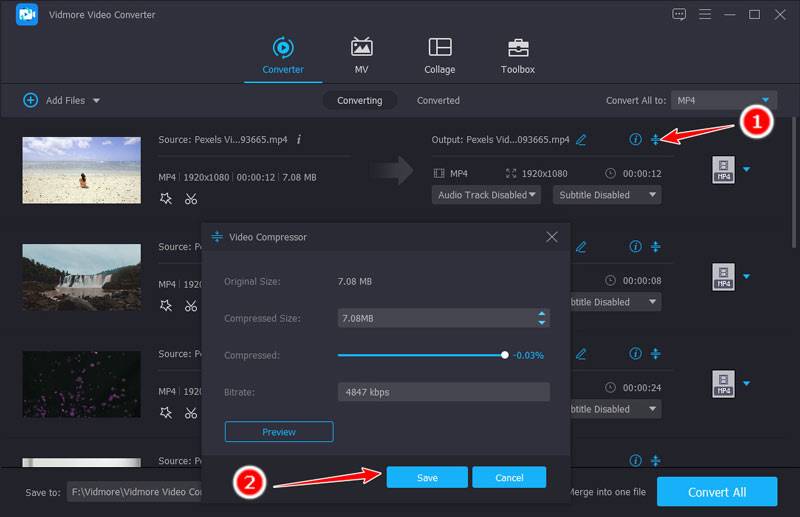Open media info icon for first video
The width and height of the screenshot is (800, 517).
coord(635,139)
